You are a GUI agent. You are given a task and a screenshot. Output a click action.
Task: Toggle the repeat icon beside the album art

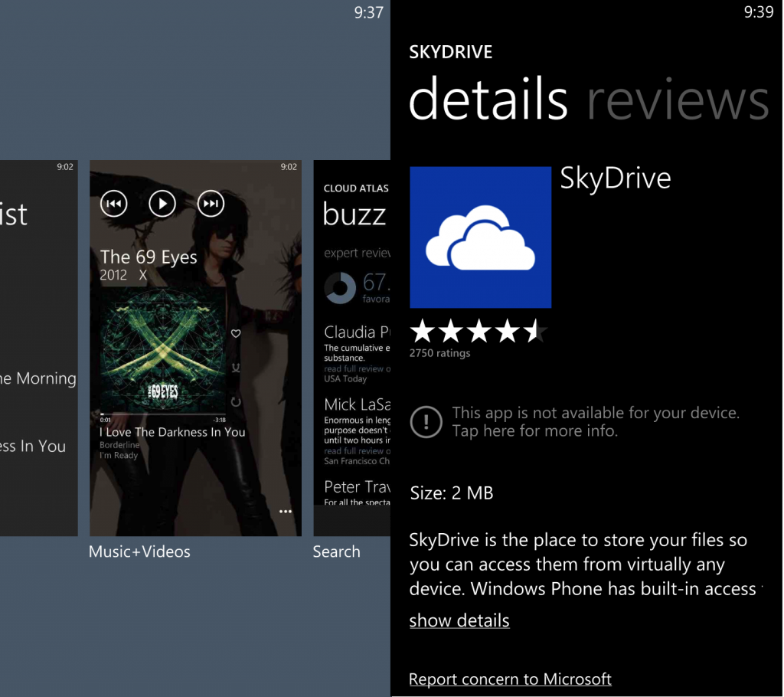pos(236,402)
